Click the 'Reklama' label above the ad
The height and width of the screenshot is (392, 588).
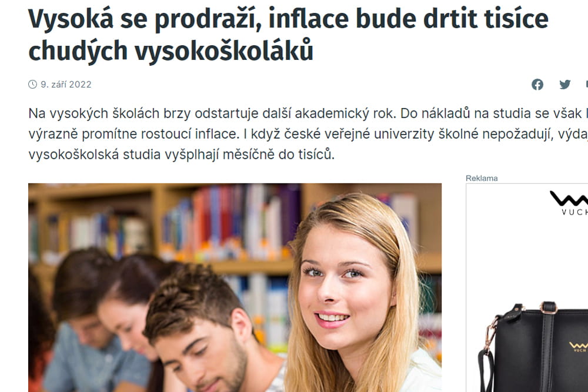pyautogui.click(x=482, y=179)
